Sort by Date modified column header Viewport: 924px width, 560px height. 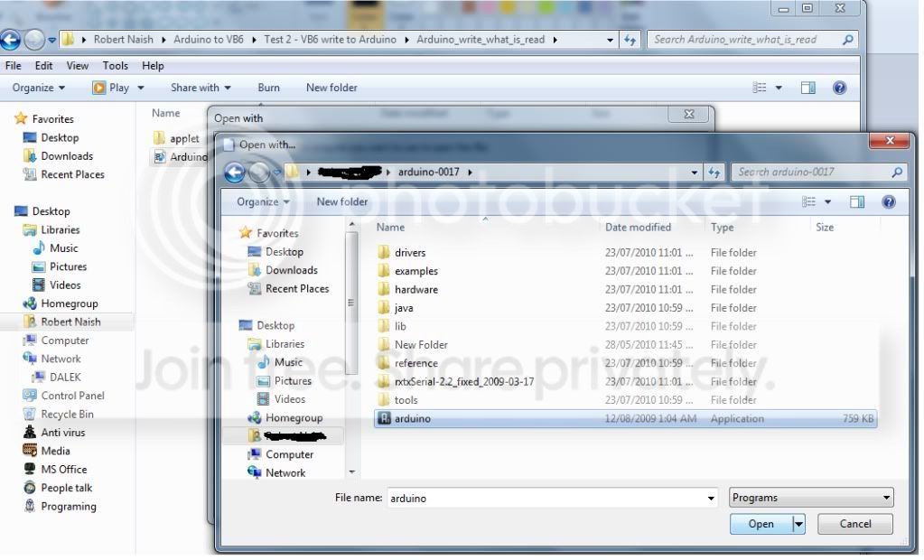pyautogui.click(x=639, y=227)
